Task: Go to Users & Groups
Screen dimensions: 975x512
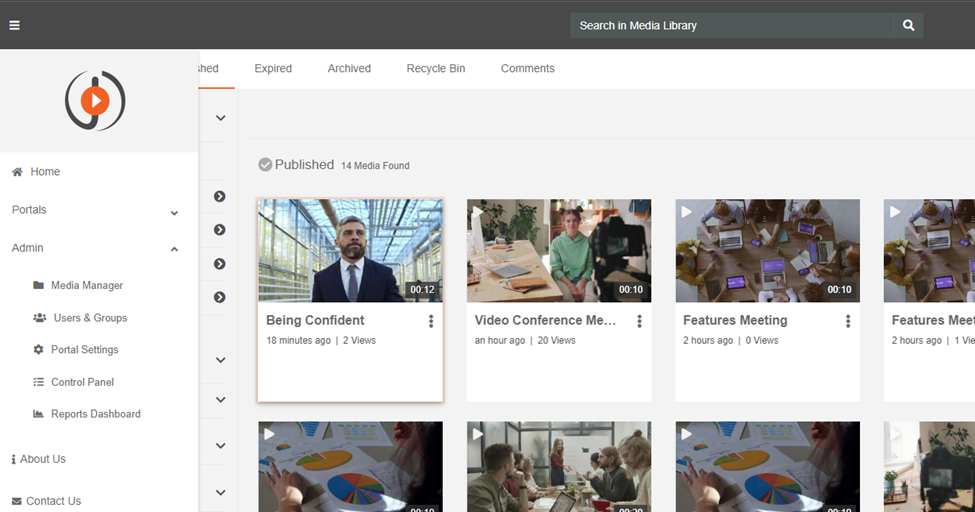Action: tap(90, 318)
